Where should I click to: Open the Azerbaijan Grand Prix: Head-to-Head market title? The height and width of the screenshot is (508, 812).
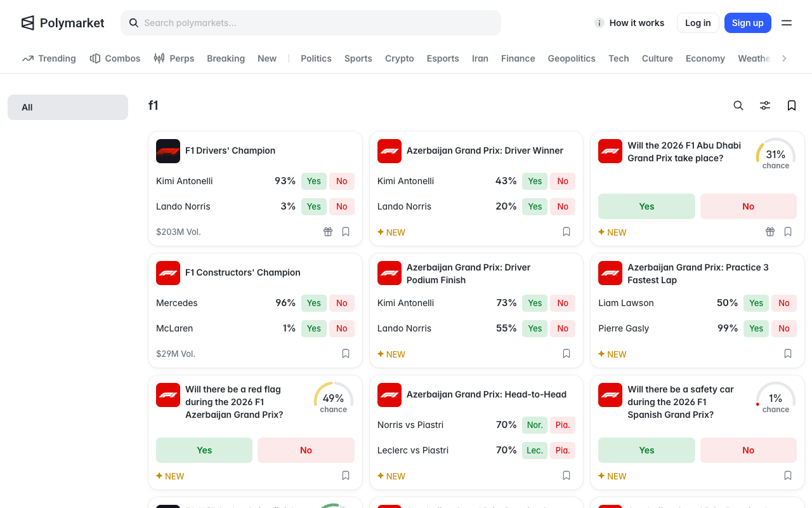(x=487, y=394)
